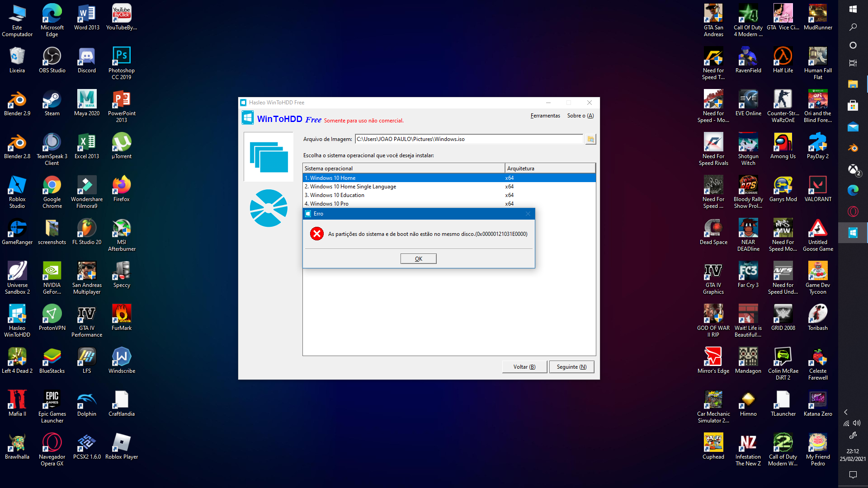The width and height of the screenshot is (868, 488).
Task: Open the Mail app on taskbar
Action: coord(853,127)
